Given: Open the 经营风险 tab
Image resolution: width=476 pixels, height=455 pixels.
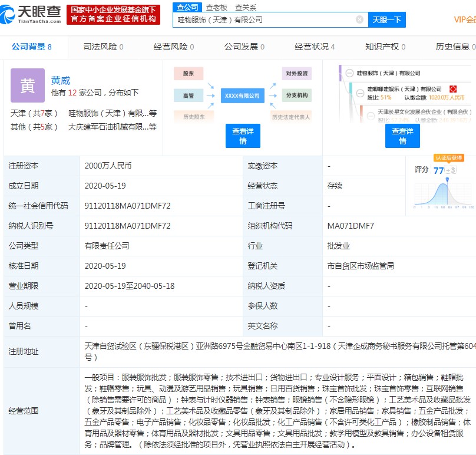Looking at the screenshot, I should [x=174, y=47].
